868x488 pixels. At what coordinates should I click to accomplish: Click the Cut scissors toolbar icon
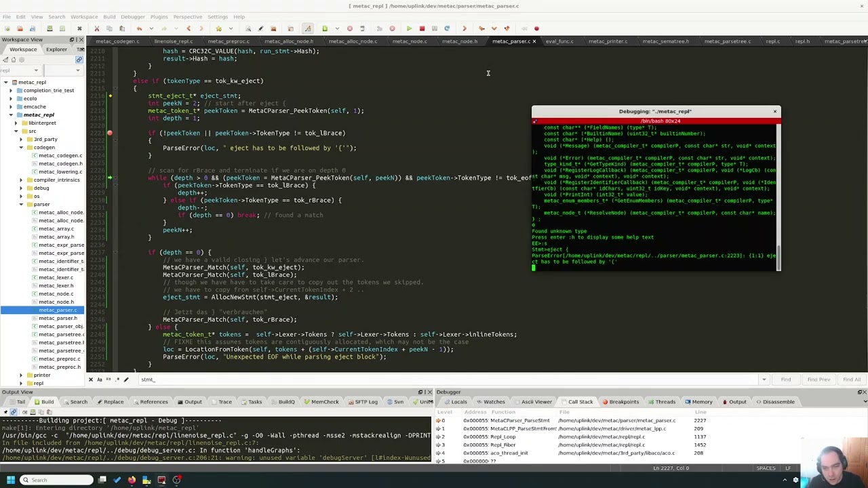(96, 28)
